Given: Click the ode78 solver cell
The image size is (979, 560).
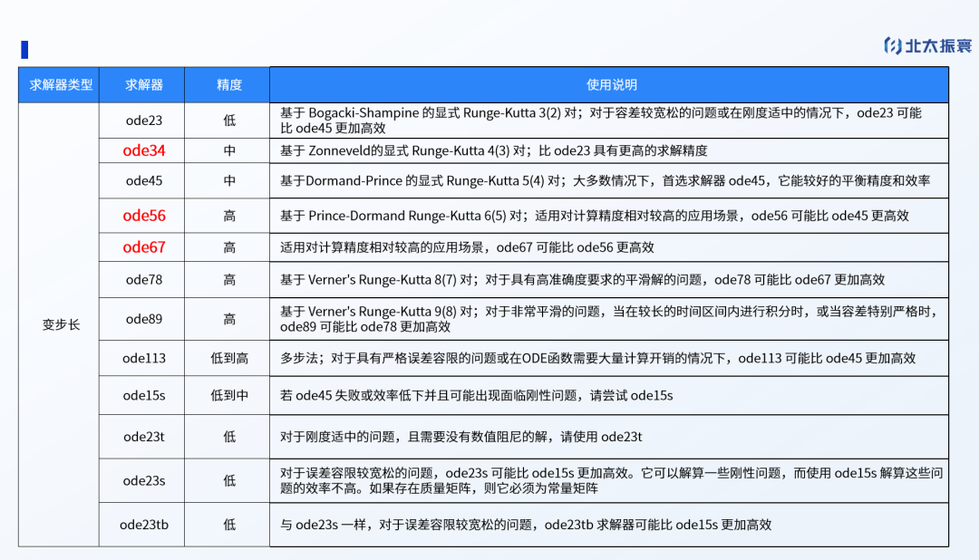Looking at the screenshot, I should coord(144,280).
